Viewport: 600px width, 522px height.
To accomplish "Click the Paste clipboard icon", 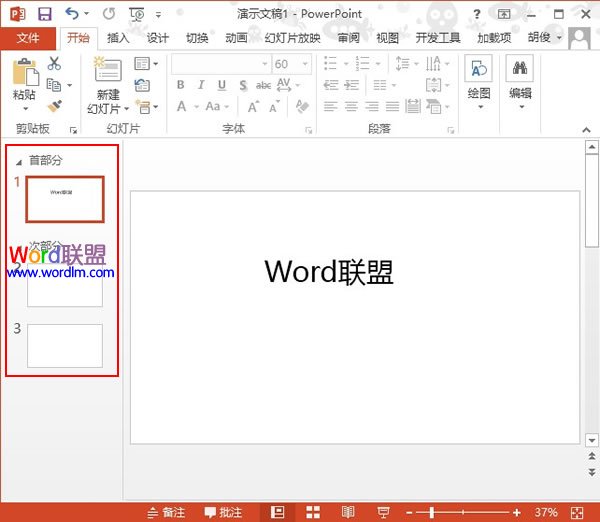I will pyautogui.click(x=24, y=72).
